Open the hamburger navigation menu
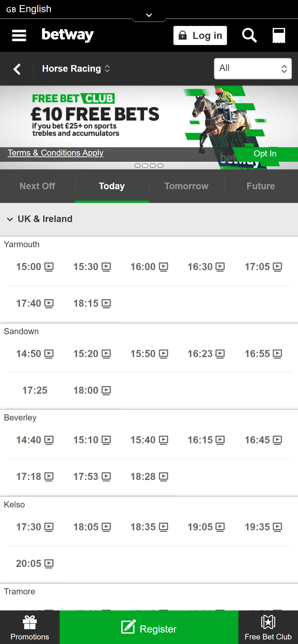The image size is (298, 644). click(x=19, y=35)
